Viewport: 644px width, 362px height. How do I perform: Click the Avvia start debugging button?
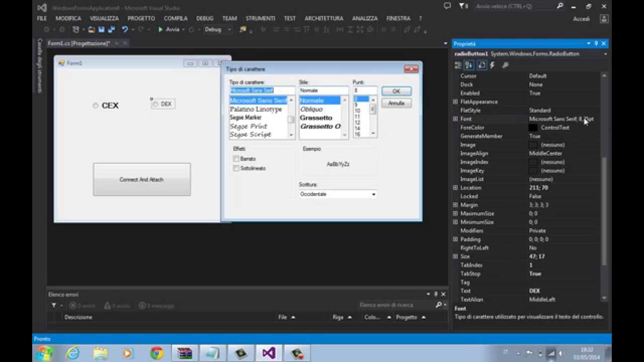pyautogui.click(x=169, y=30)
